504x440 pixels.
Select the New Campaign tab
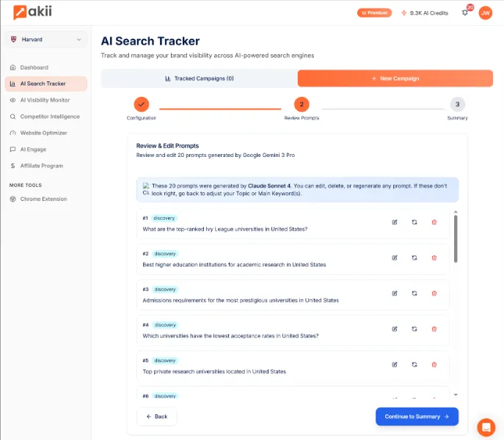(x=395, y=78)
